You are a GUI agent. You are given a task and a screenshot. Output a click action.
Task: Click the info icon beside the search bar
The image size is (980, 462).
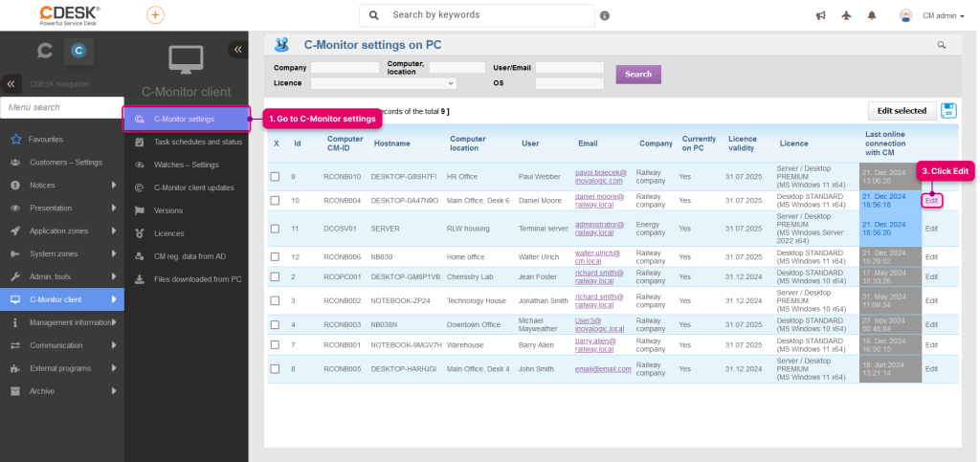[605, 15]
